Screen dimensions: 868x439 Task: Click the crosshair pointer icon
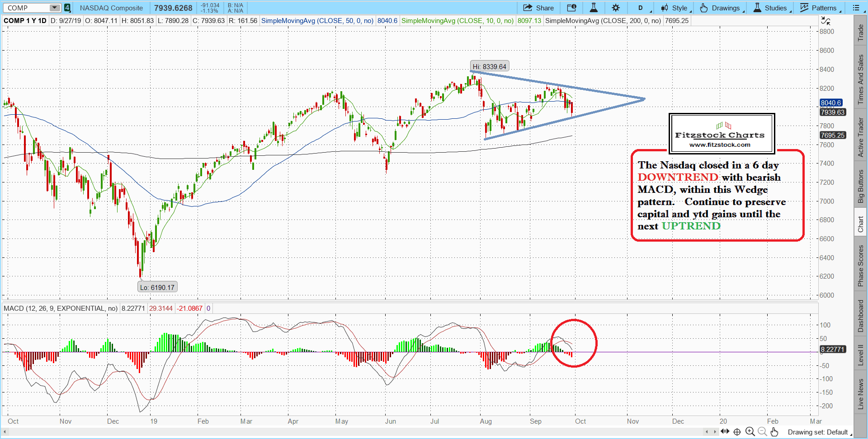(x=737, y=432)
